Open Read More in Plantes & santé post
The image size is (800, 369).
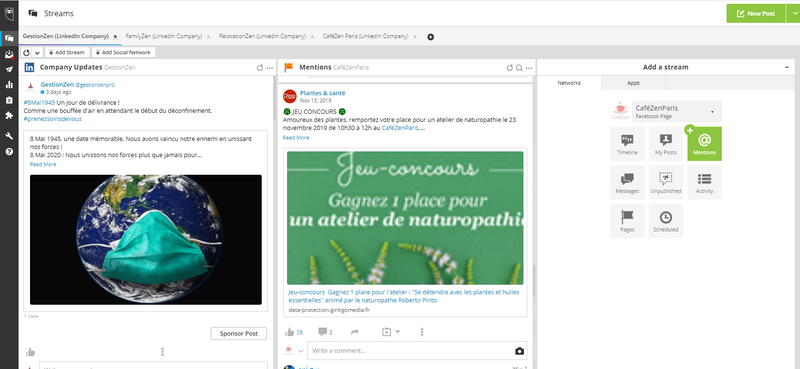[296, 138]
